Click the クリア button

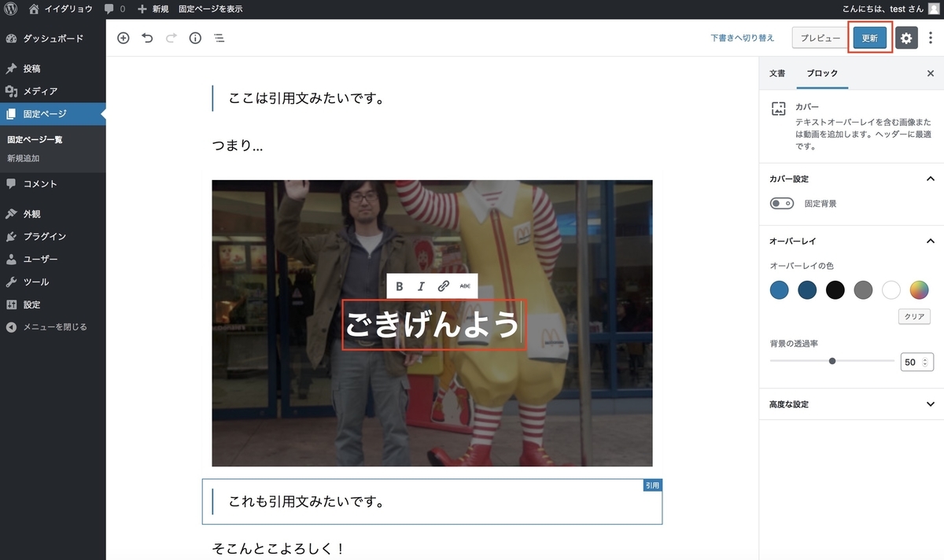point(914,316)
